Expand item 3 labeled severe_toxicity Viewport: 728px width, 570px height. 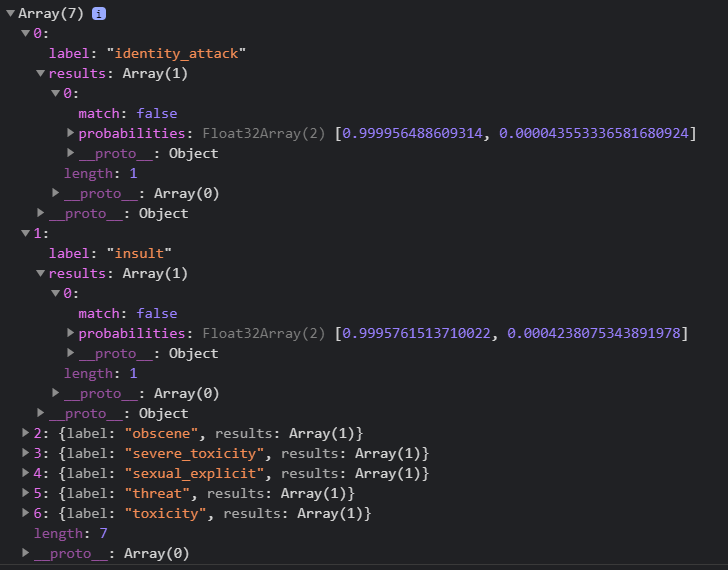[x=26, y=453]
